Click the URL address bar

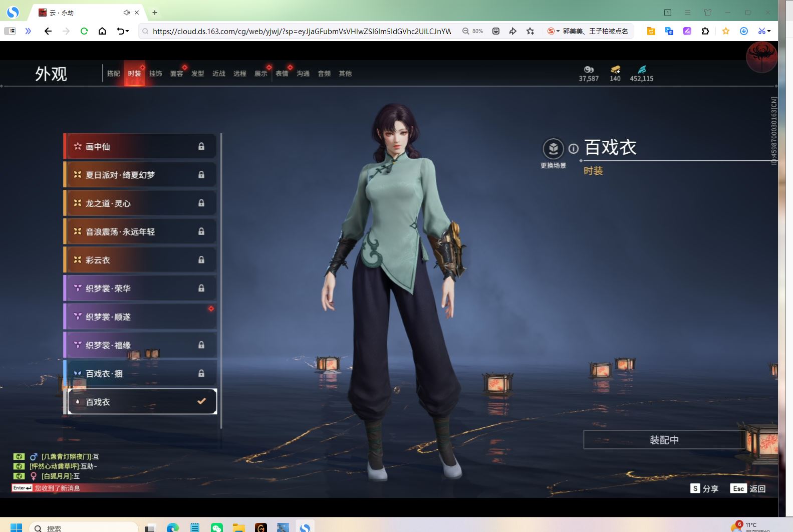tap(301, 31)
